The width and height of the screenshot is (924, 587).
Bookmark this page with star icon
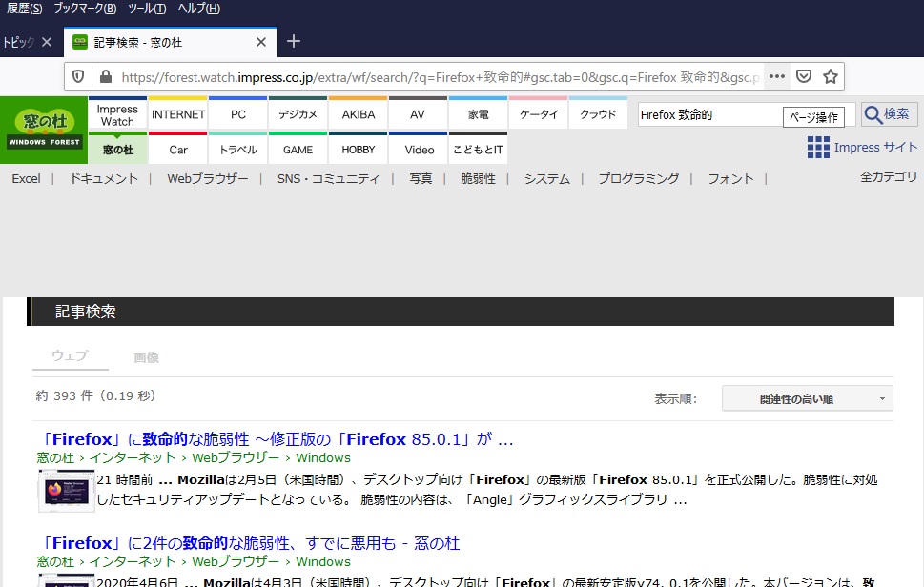click(830, 76)
